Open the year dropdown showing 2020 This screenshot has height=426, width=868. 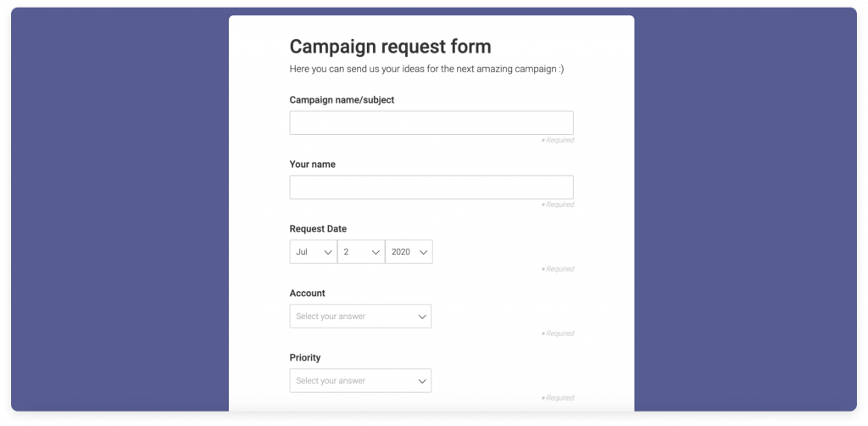point(409,251)
